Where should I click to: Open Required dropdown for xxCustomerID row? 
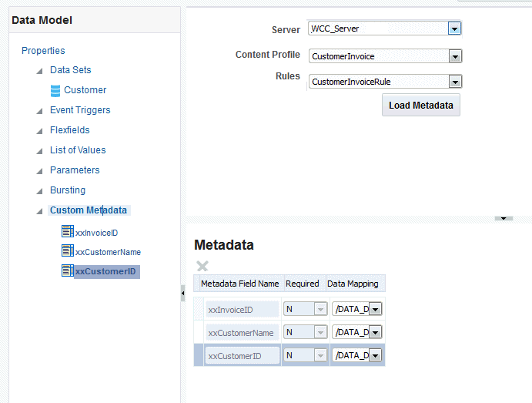[320, 355]
